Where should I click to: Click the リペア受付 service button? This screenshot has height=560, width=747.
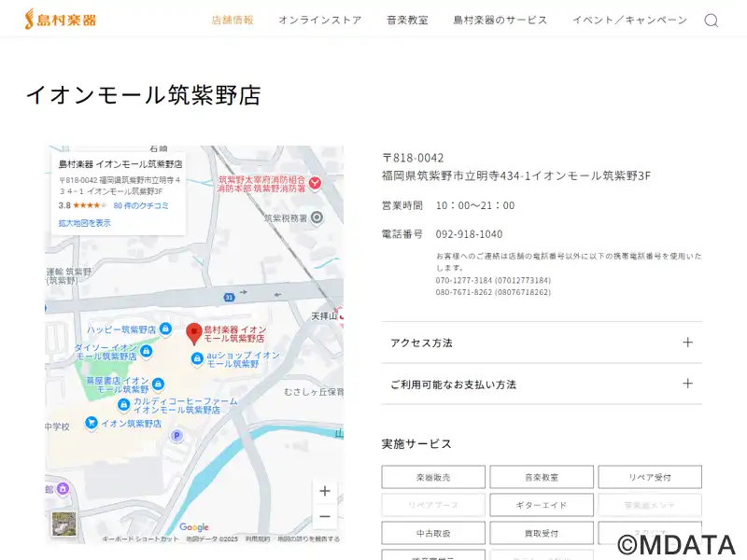coord(650,477)
